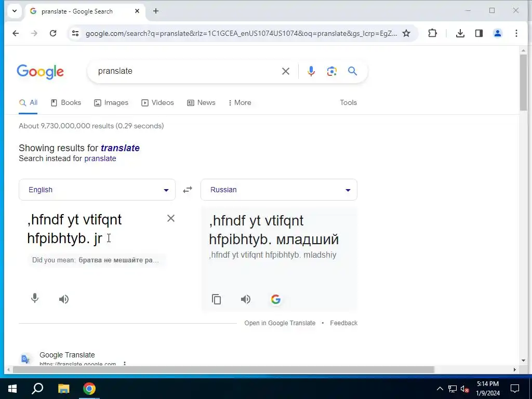Listen to the Russian translation

click(x=246, y=299)
